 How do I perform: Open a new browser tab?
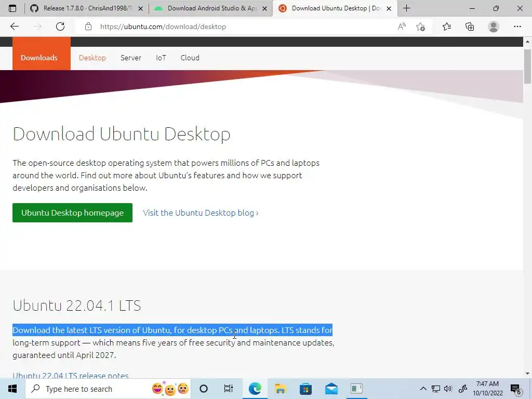(x=406, y=8)
